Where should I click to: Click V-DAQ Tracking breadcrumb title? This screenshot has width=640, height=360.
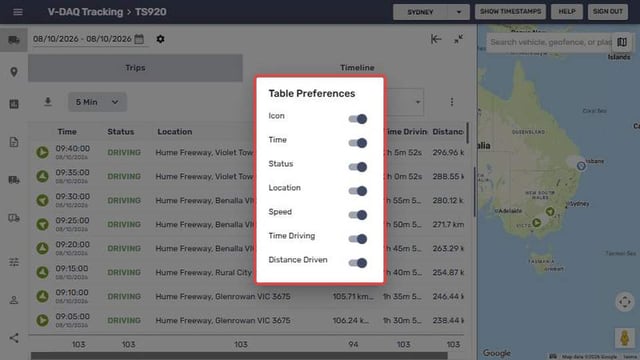[x=85, y=12]
